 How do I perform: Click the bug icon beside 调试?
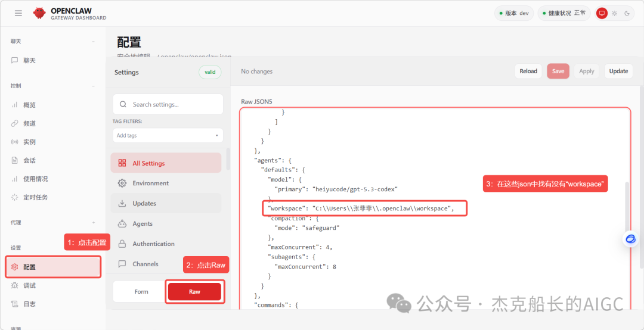pyautogui.click(x=15, y=286)
